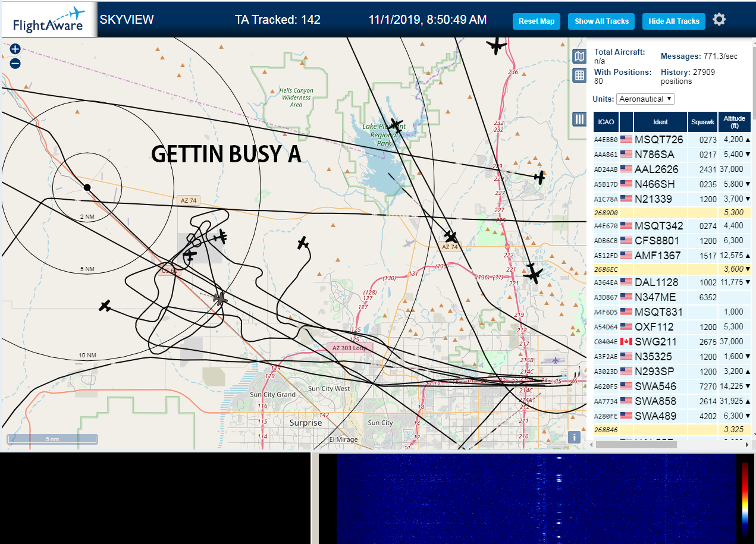Click the US flag in the MSQT726 row
756x544 pixels.
coord(626,139)
